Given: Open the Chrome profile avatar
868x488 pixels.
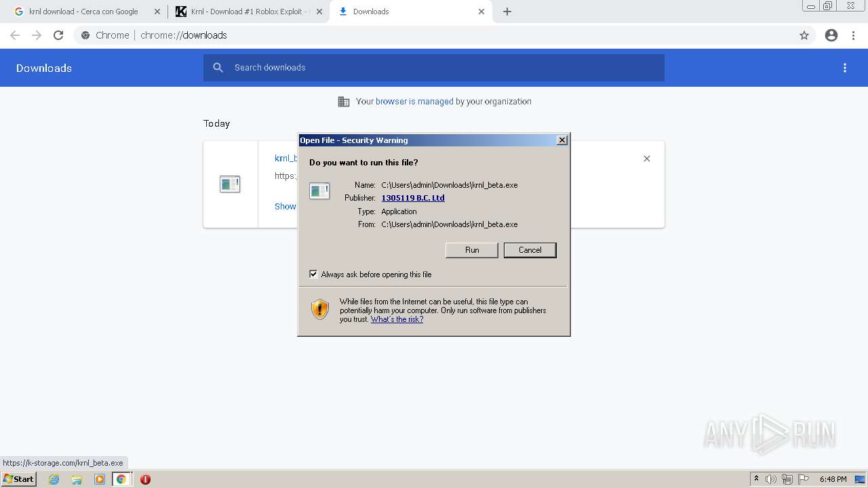Looking at the screenshot, I should click(x=831, y=35).
